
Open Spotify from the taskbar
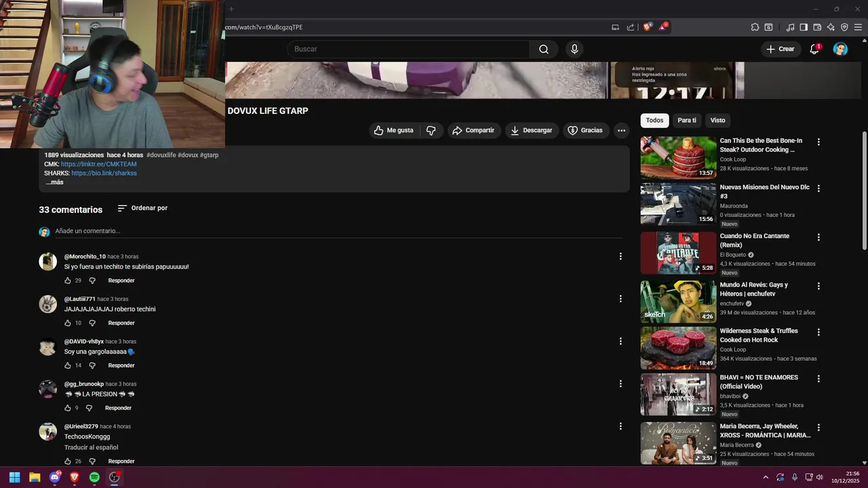(x=94, y=477)
